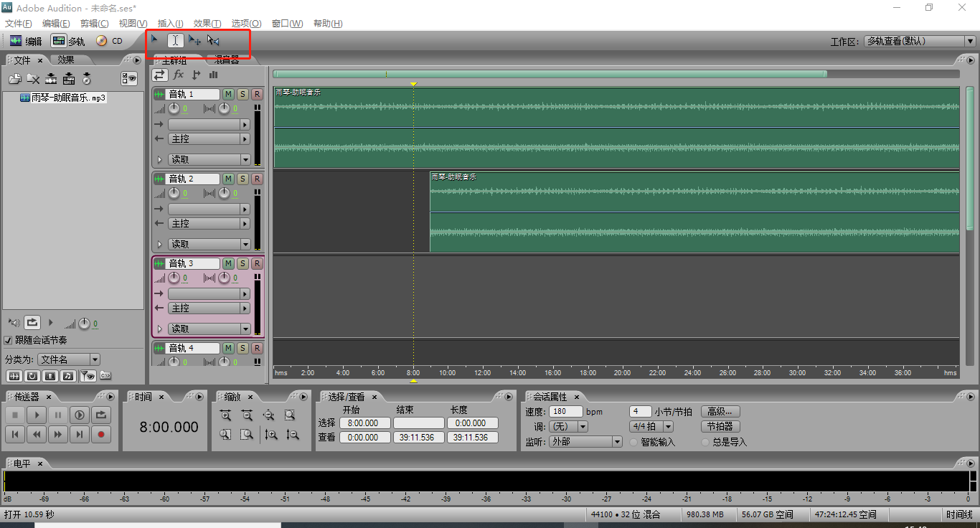Select the Time Selection cursor tool
980x528 pixels.
(x=176, y=41)
